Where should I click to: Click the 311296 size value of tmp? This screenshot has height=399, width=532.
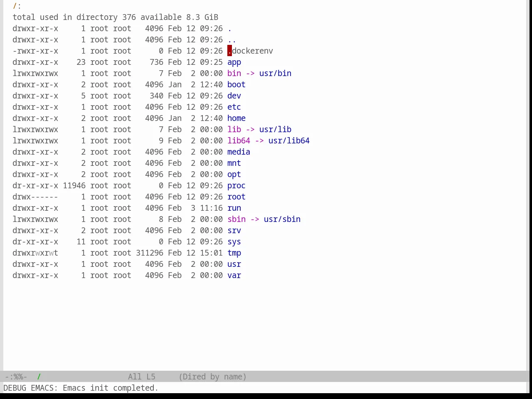[x=150, y=253]
